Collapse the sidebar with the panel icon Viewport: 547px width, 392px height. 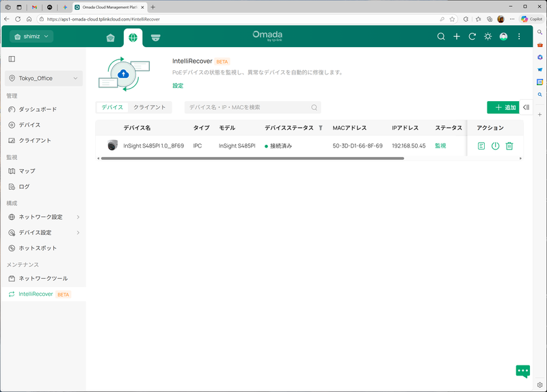(12, 59)
